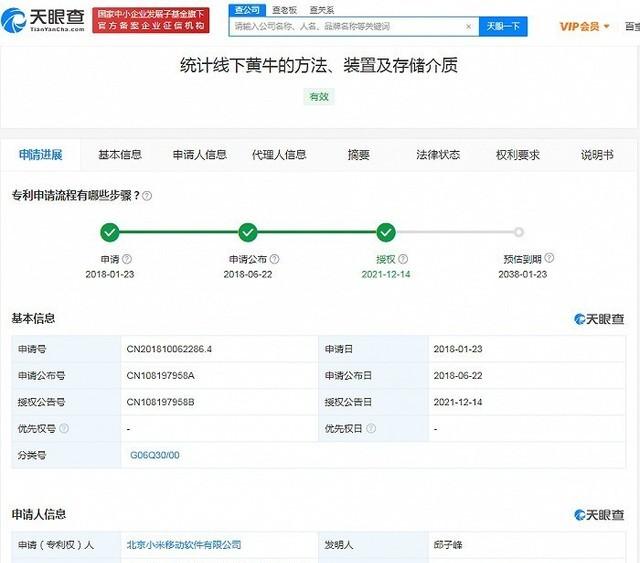The image size is (640, 563).
Task: Click the Tianyancha logo at top left
Action: (43, 20)
